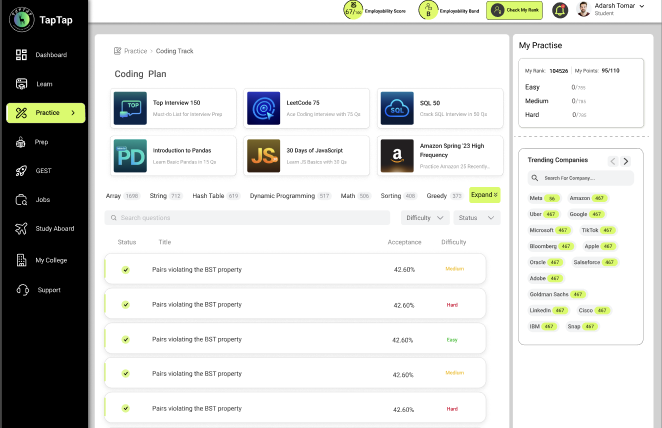Screen dimensions: 662x428
Task: Show next trending companies
Action: click(626, 161)
